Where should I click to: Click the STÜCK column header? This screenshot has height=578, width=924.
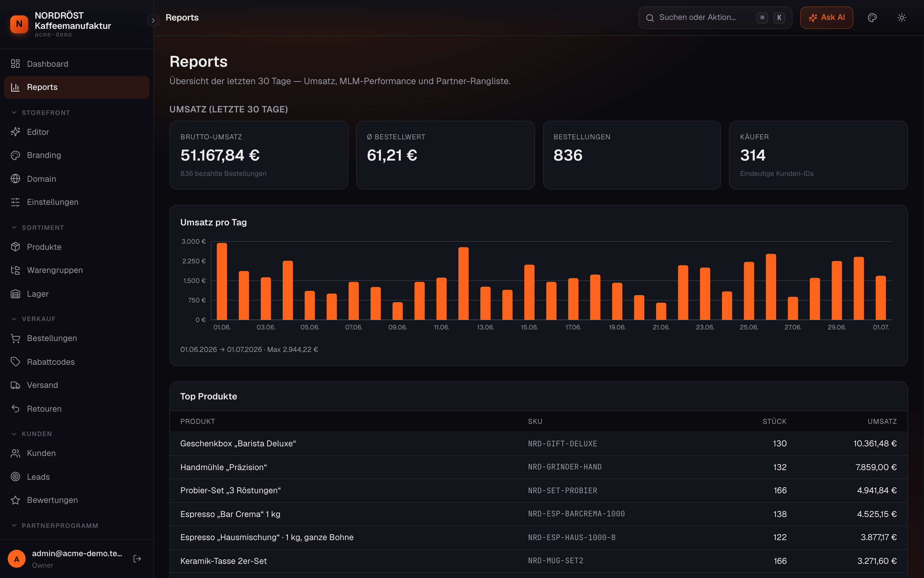click(774, 421)
